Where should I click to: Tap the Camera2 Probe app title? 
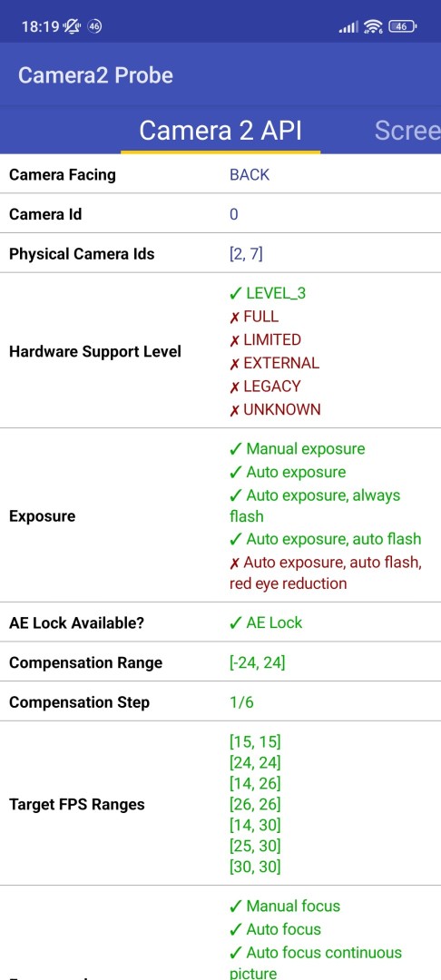pos(95,75)
